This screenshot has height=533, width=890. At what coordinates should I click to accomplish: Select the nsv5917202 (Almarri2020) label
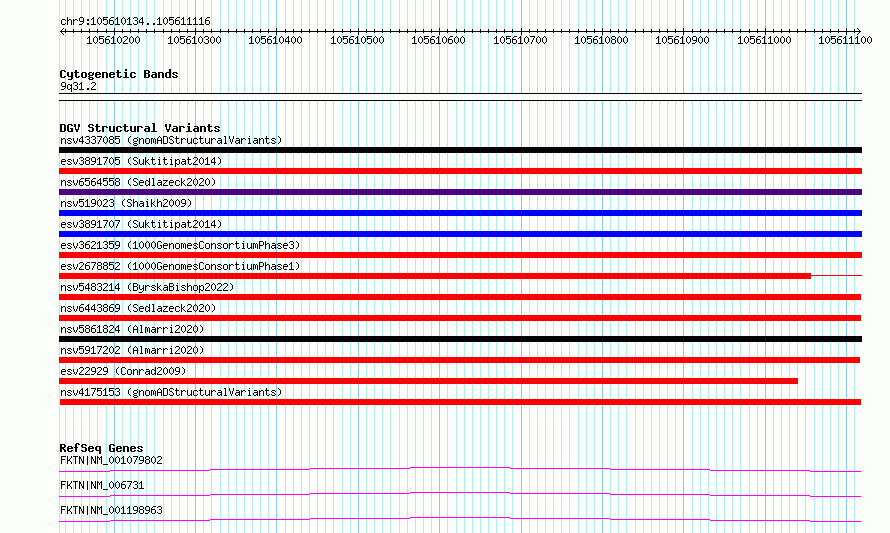point(132,350)
